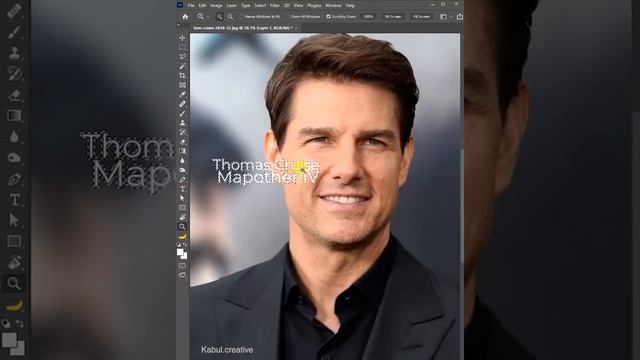The width and height of the screenshot is (640, 360).
Task: Click the 100% zoom button
Action: [x=369, y=17]
